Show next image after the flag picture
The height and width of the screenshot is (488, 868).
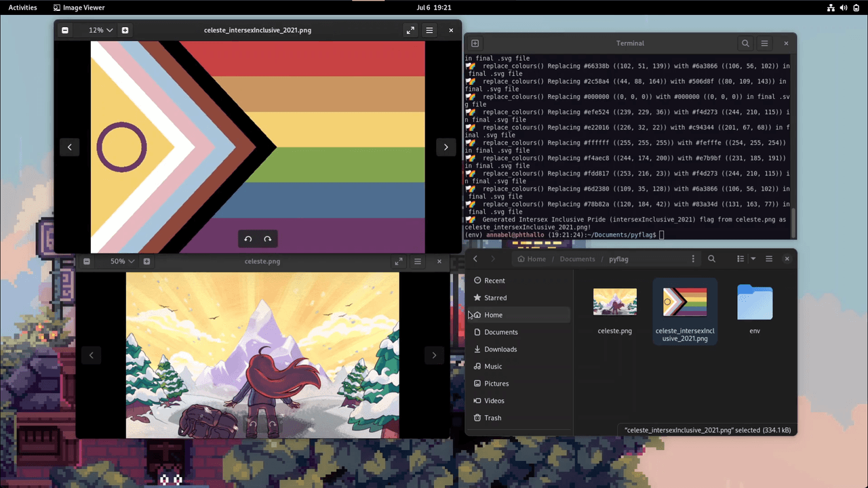pos(446,147)
